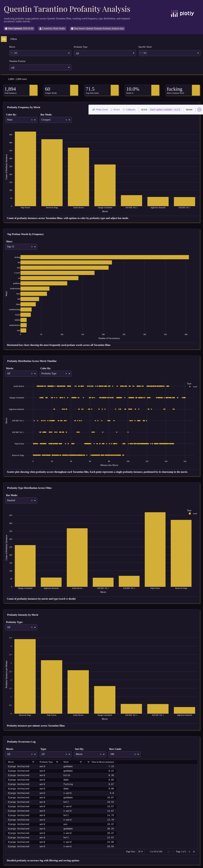The width and height of the screenshot is (203, 868).
Task: Click 'Dash update available - v4.0.0' link
Action: coord(165,110)
